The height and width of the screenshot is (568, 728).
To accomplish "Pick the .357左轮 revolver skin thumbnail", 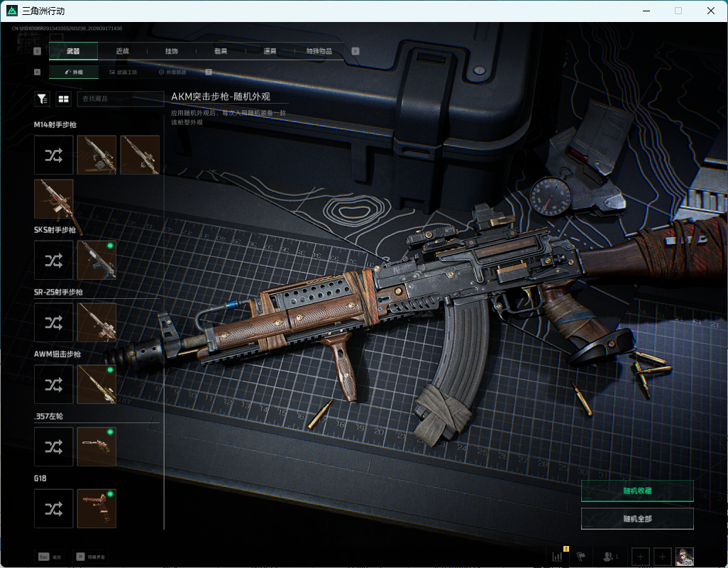I will click(x=96, y=447).
